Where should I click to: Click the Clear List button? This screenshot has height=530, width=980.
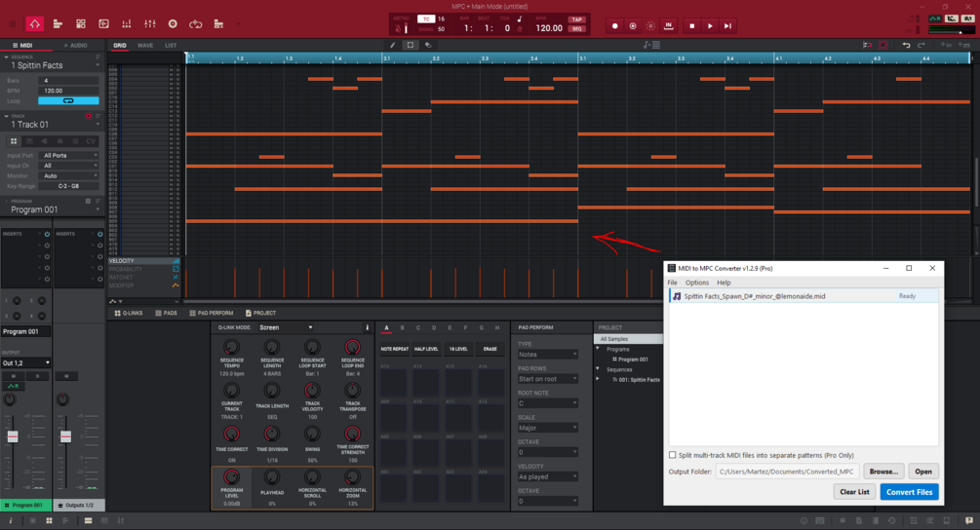pyautogui.click(x=854, y=492)
